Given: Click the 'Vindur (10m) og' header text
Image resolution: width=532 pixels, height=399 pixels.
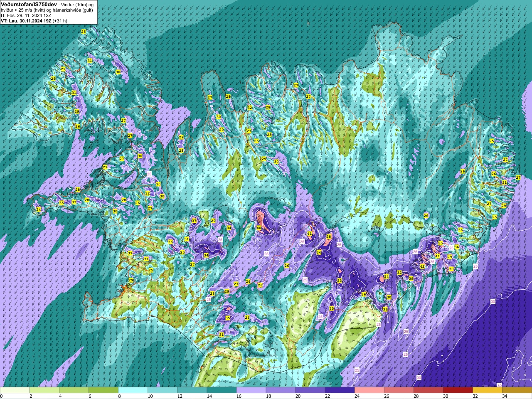Looking at the screenshot, I should (x=77, y=4).
